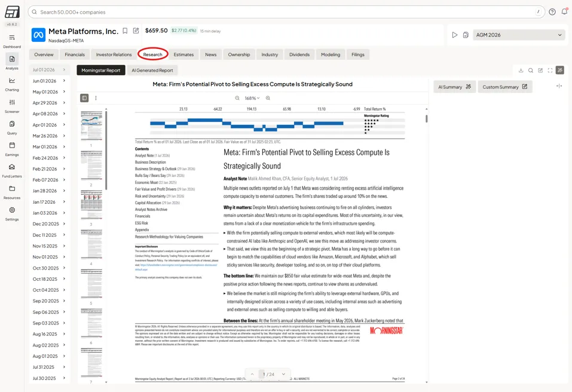Toggle the PDF thumbnail sidebar panel

click(84, 98)
